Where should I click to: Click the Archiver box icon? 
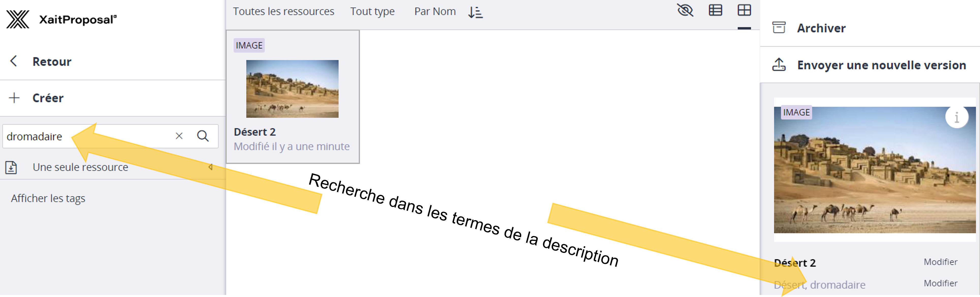point(779,28)
